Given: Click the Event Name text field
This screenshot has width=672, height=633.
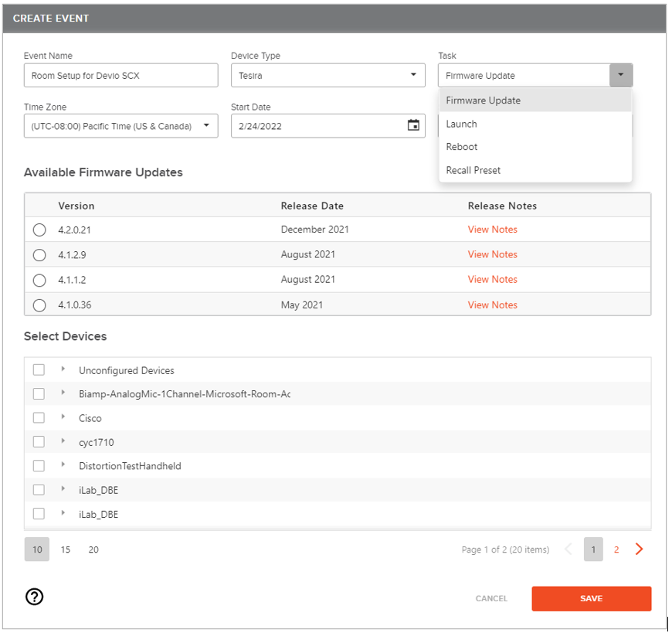Looking at the screenshot, I should (120, 76).
